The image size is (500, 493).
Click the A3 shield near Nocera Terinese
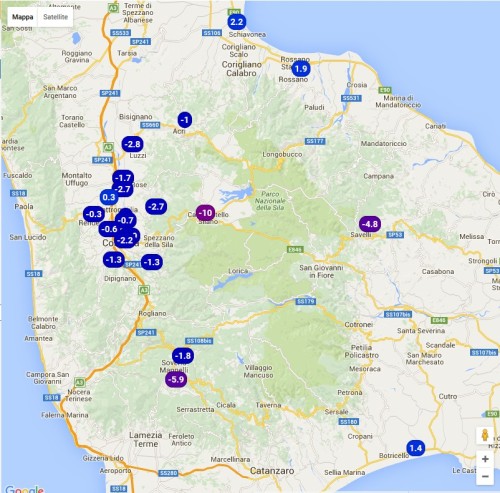79,382
